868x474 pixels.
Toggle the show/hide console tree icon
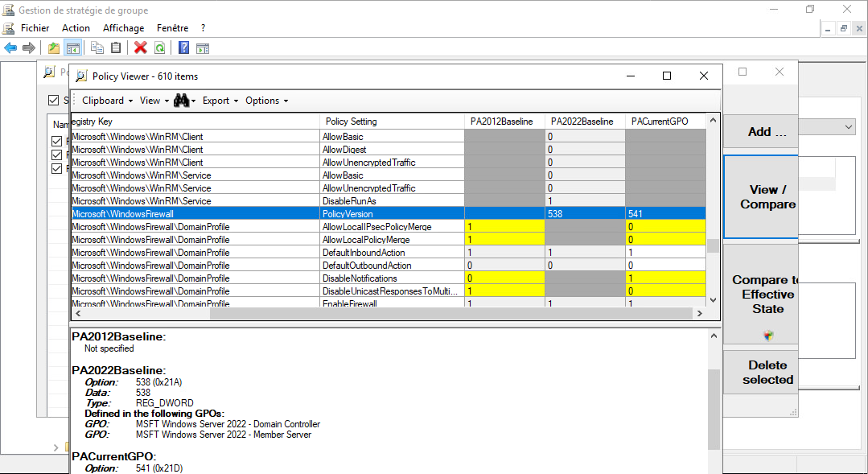point(72,48)
